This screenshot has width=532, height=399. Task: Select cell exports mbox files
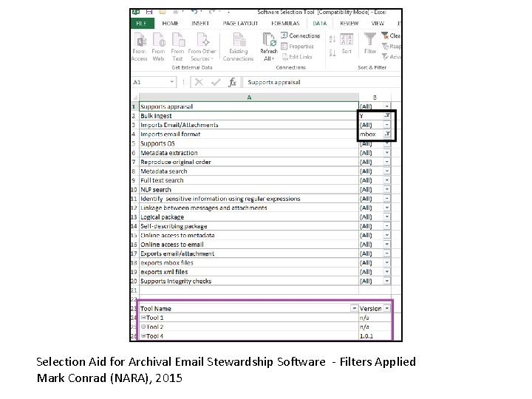(x=249, y=262)
